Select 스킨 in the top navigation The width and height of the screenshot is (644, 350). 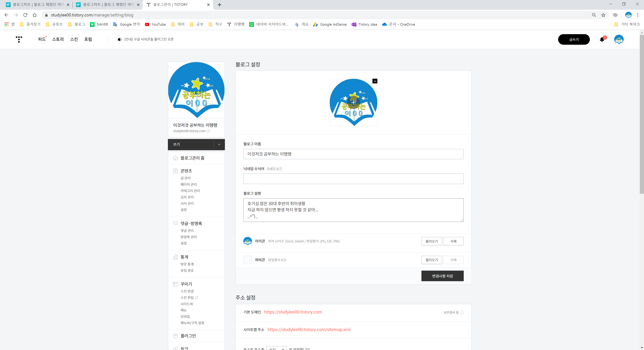(x=74, y=39)
